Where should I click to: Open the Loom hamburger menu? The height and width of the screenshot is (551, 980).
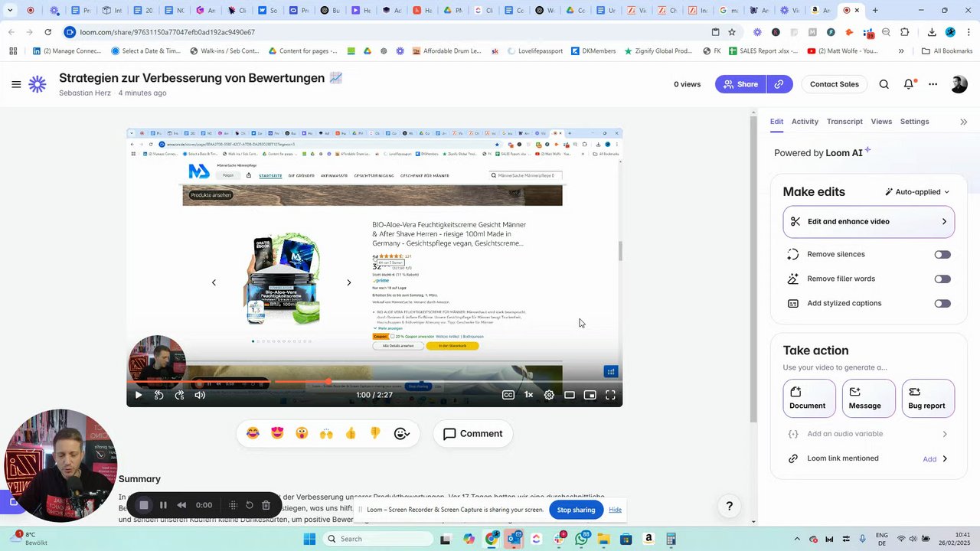point(16,84)
